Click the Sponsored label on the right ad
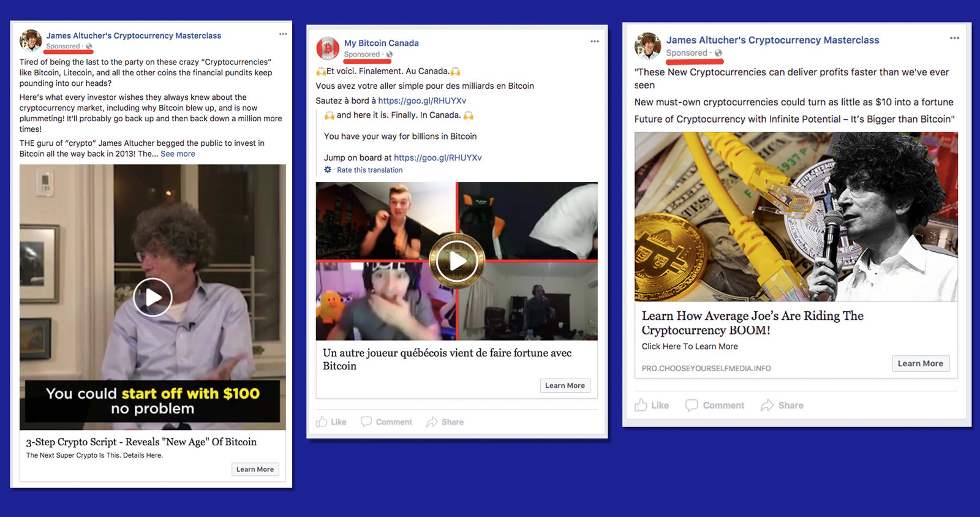 [x=687, y=53]
